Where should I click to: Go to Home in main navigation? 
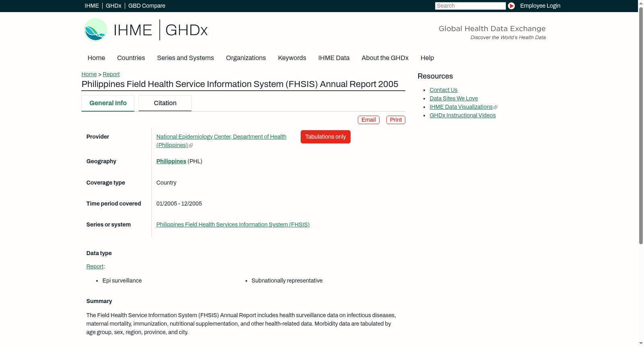tap(96, 58)
